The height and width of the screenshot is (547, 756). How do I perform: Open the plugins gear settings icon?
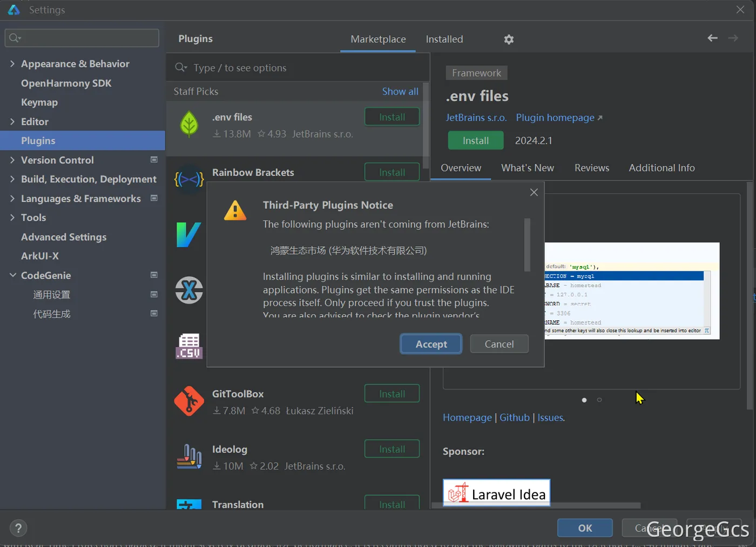(x=509, y=39)
